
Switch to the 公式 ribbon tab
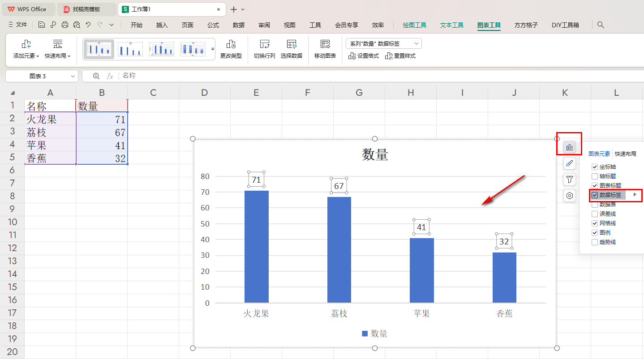point(213,25)
